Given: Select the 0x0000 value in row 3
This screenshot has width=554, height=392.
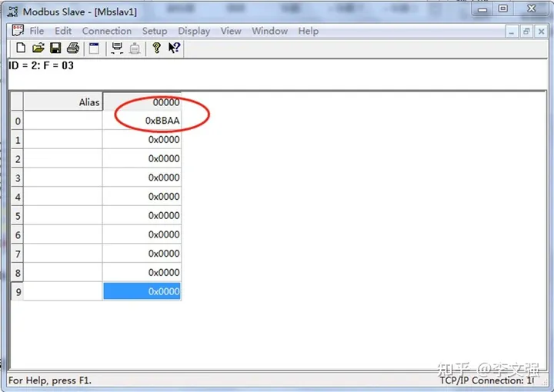Looking at the screenshot, I should (142, 178).
